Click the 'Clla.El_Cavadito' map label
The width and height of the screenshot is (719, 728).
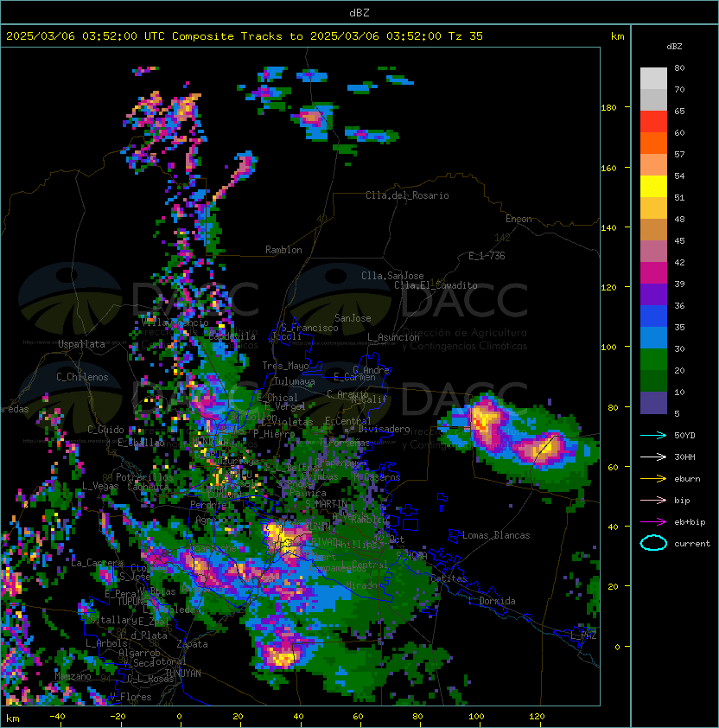coord(436,285)
